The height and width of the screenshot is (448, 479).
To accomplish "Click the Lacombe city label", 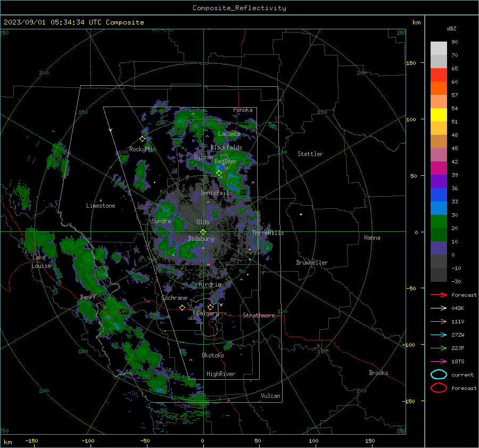I will pos(229,134).
